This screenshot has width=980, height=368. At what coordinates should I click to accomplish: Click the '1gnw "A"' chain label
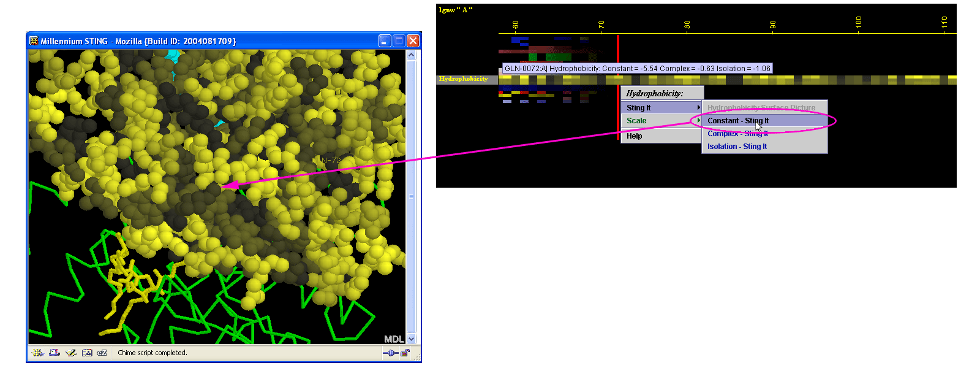[x=456, y=10]
